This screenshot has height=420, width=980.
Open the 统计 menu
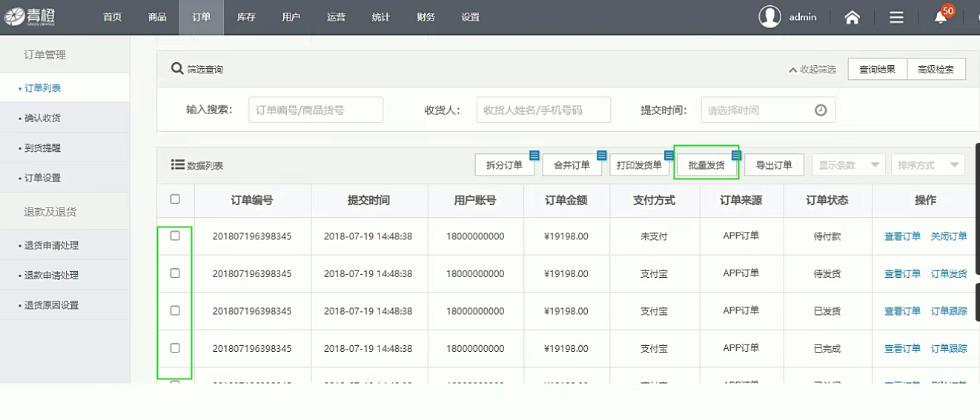pyautogui.click(x=380, y=17)
